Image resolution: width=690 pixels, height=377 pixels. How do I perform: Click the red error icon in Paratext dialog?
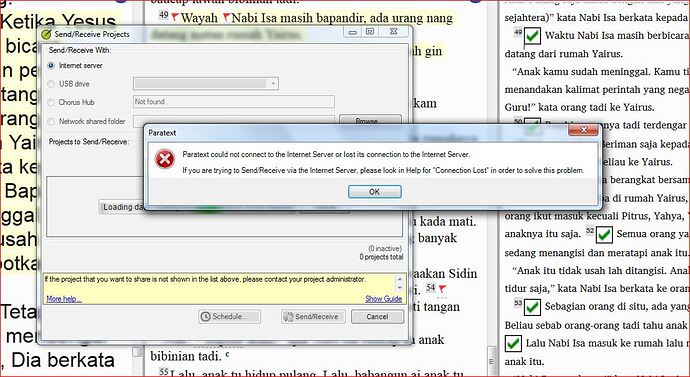click(x=165, y=160)
